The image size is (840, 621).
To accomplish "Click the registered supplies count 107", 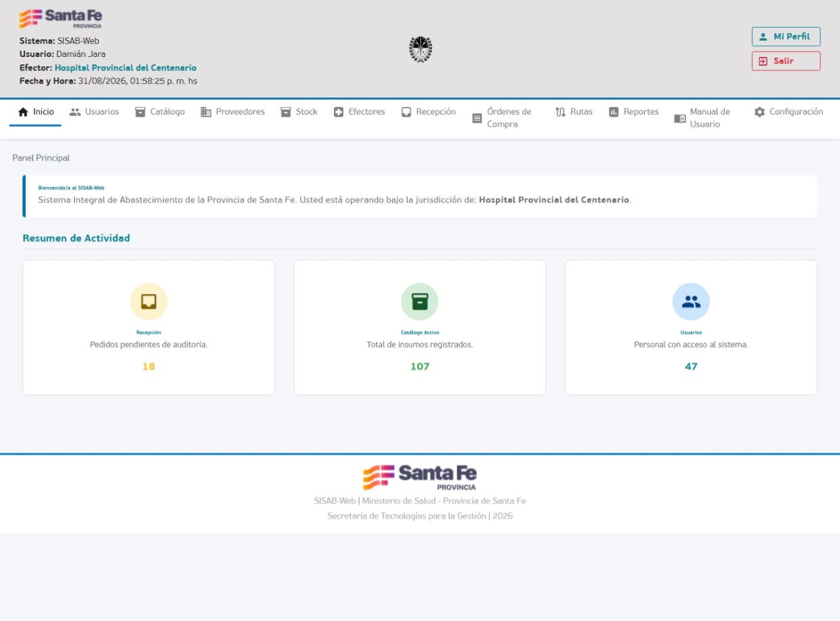I will point(420,366).
